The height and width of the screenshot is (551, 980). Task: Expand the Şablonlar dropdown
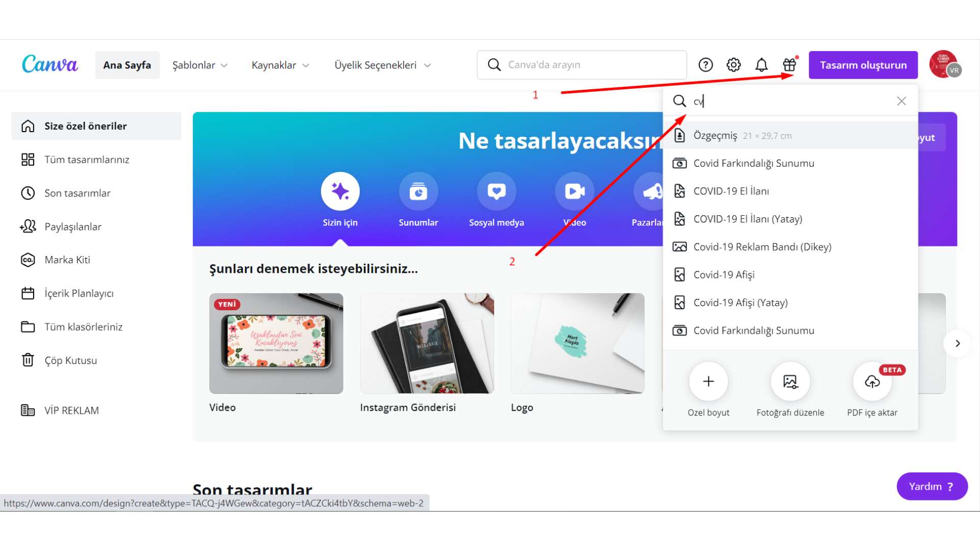(200, 65)
